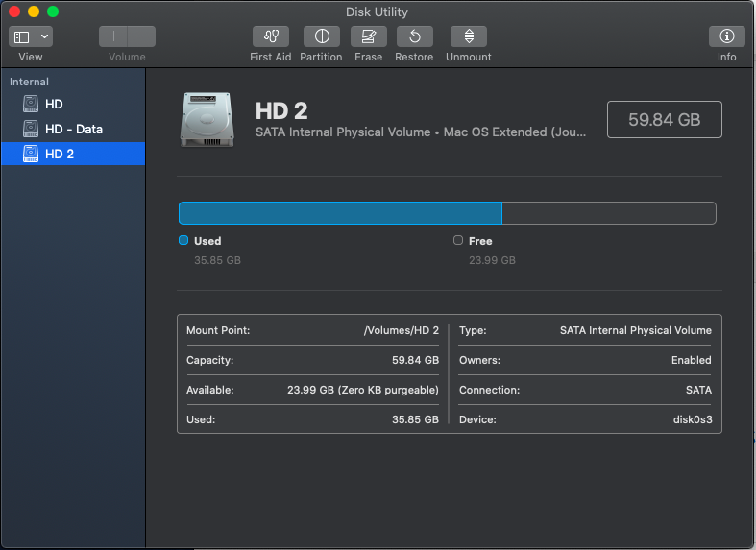Select HD 2 volume in sidebar
Viewport: 756px width, 550px height.
[60, 154]
